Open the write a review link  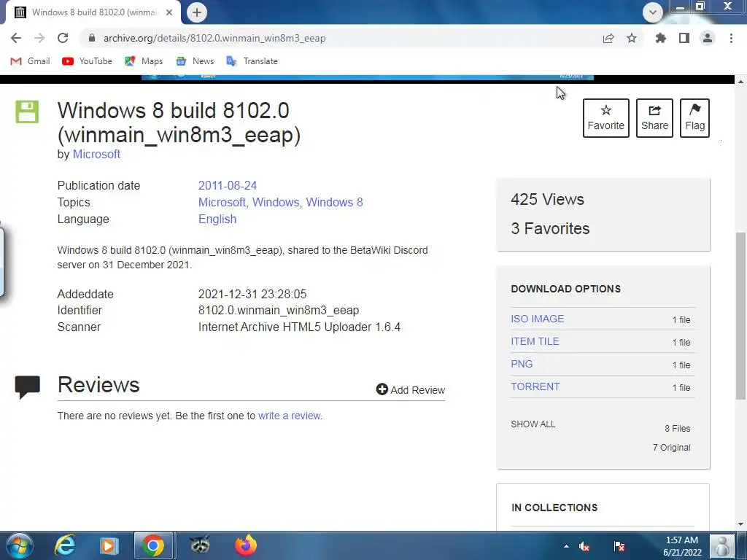click(289, 416)
